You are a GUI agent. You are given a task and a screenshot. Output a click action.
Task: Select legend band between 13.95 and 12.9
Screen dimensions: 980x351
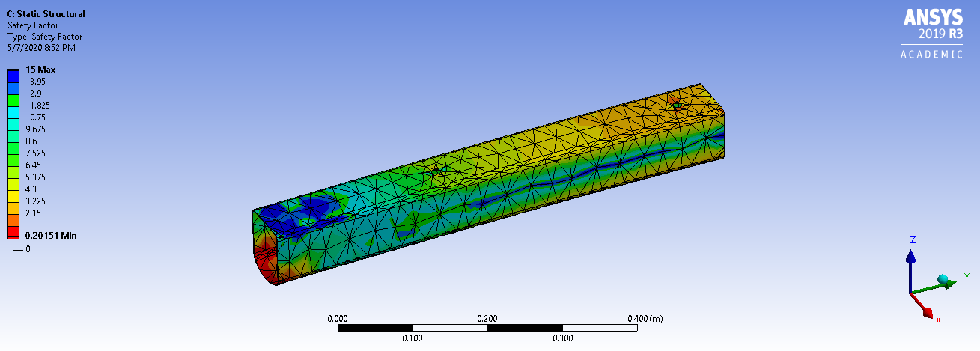click(x=13, y=87)
